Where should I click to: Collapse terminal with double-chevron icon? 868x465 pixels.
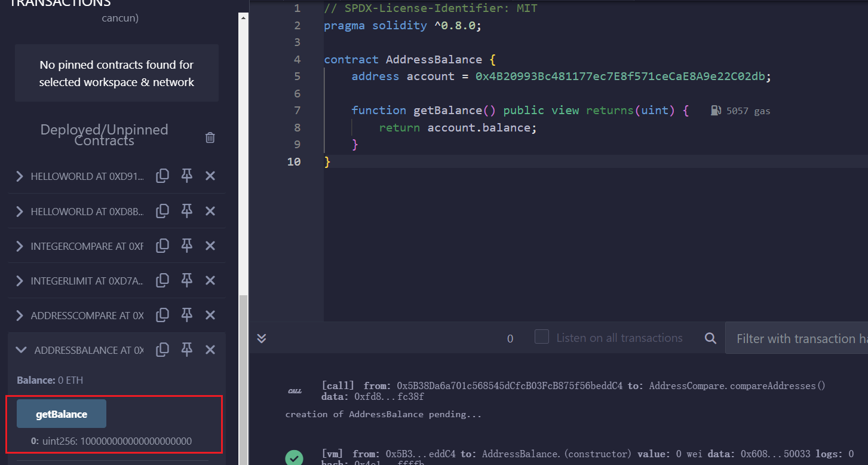[261, 338]
